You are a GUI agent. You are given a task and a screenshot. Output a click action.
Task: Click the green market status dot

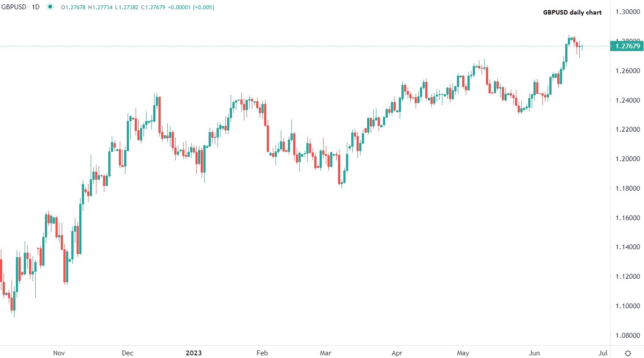(50, 7)
